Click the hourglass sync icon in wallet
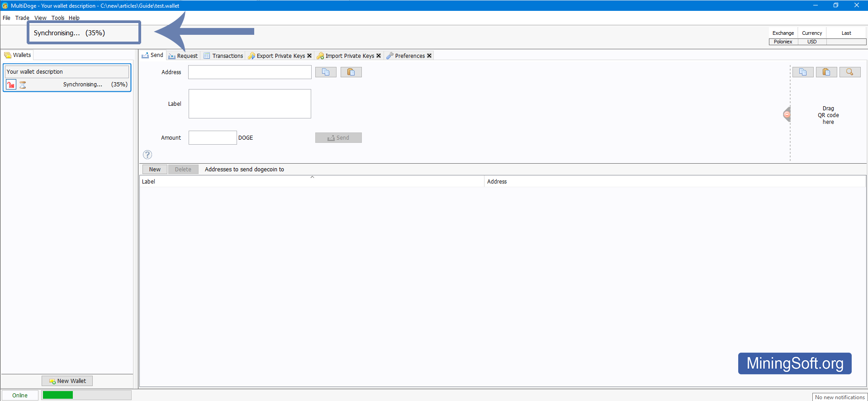This screenshot has height=401, width=868. (23, 85)
